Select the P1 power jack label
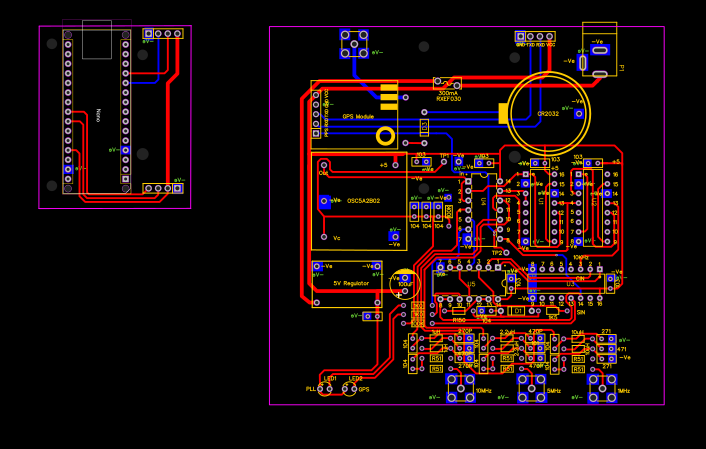This screenshot has height=449, width=706. pyautogui.click(x=622, y=68)
